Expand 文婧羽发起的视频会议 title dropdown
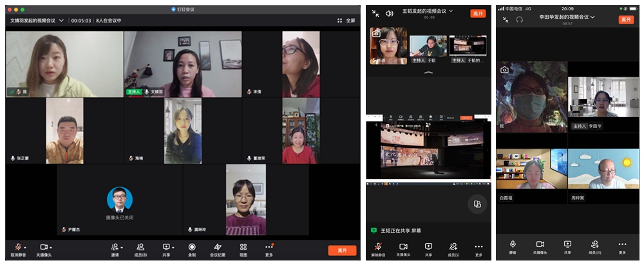 pyautogui.click(x=61, y=21)
